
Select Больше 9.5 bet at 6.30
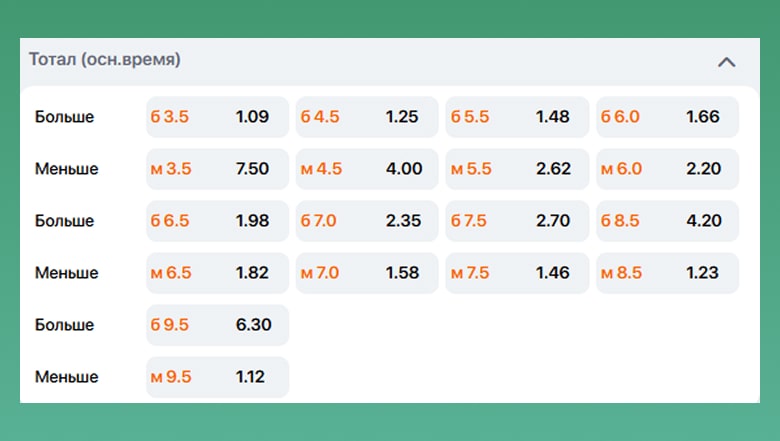[x=217, y=325]
